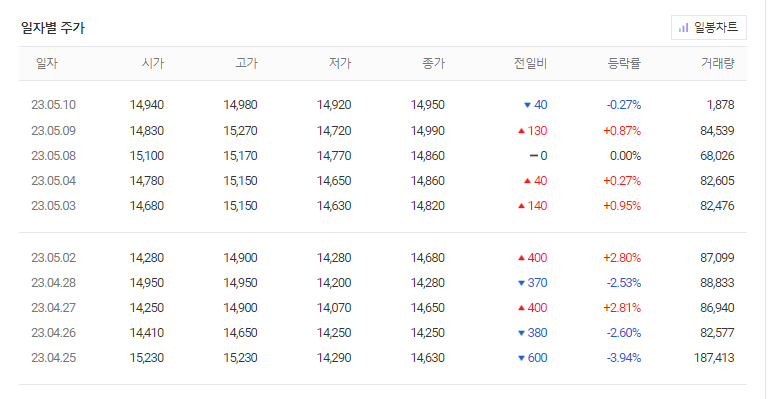The width and height of the screenshot is (771, 399).
Task: Select the date 23.05.02
Action: [54, 258]
